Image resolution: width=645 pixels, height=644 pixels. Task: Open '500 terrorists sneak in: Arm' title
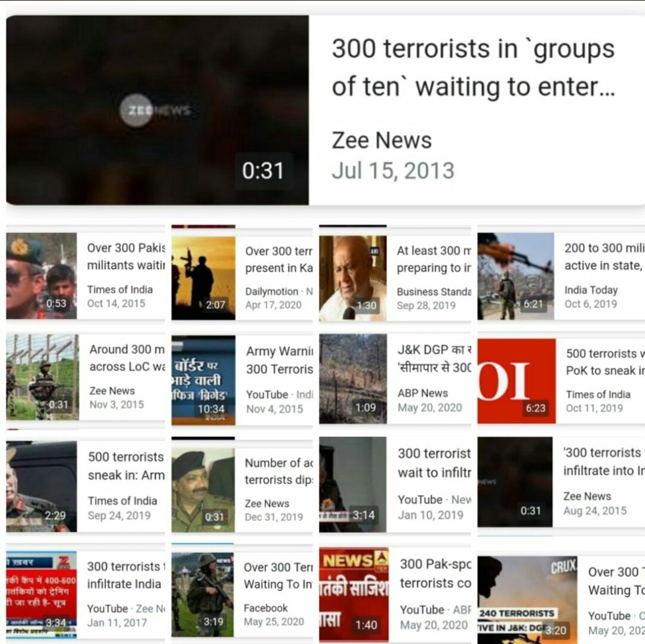tap(126, 466)
